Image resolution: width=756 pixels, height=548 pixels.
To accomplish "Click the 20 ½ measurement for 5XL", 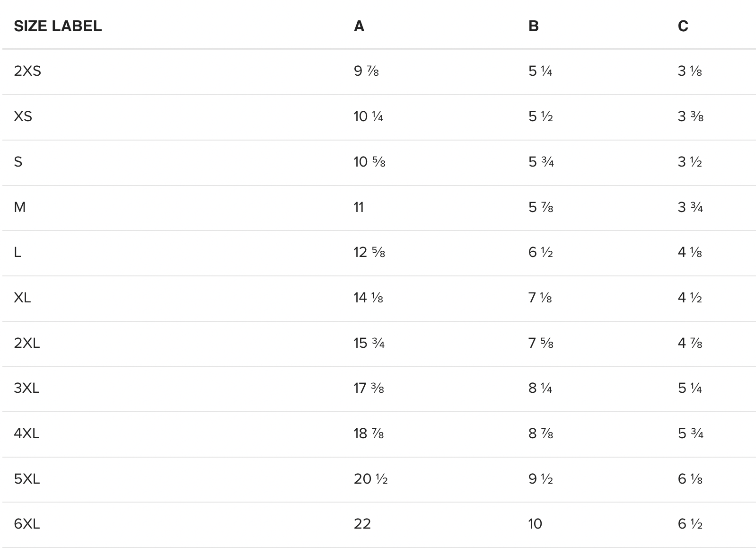I will (x=370, y=479).
